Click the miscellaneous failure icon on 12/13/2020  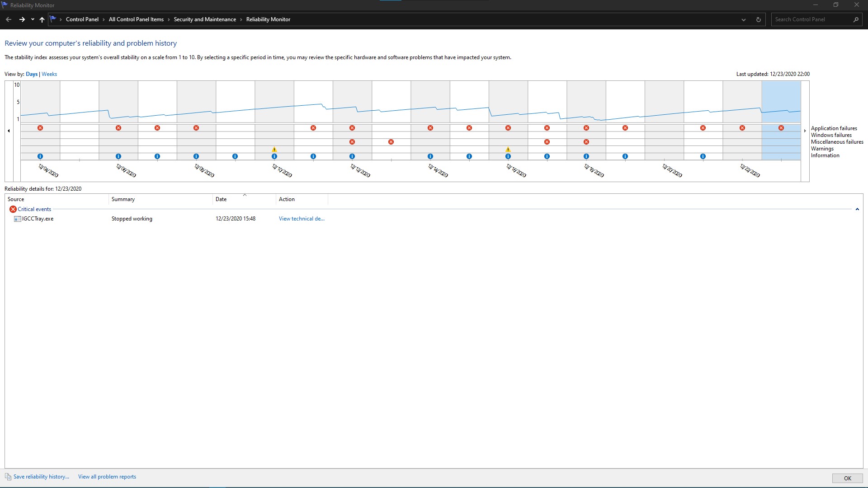click(391, 142)
